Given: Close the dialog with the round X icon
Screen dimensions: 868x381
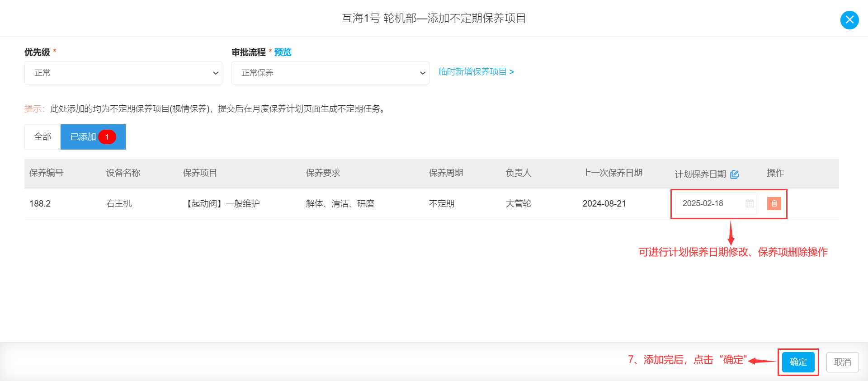Looking at the screenshot, I should [849, 20].
